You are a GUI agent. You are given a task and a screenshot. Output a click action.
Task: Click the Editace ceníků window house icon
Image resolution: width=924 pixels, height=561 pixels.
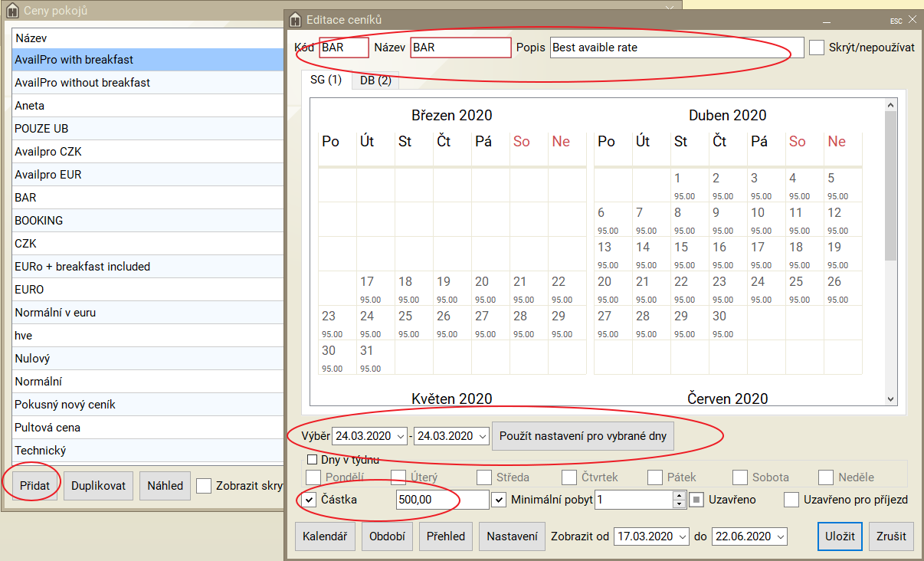click(295, 20)
